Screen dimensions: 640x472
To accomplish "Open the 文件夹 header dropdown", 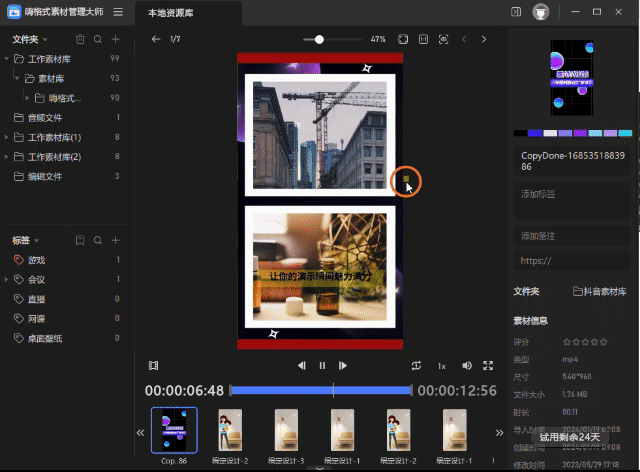I will 45,40.
